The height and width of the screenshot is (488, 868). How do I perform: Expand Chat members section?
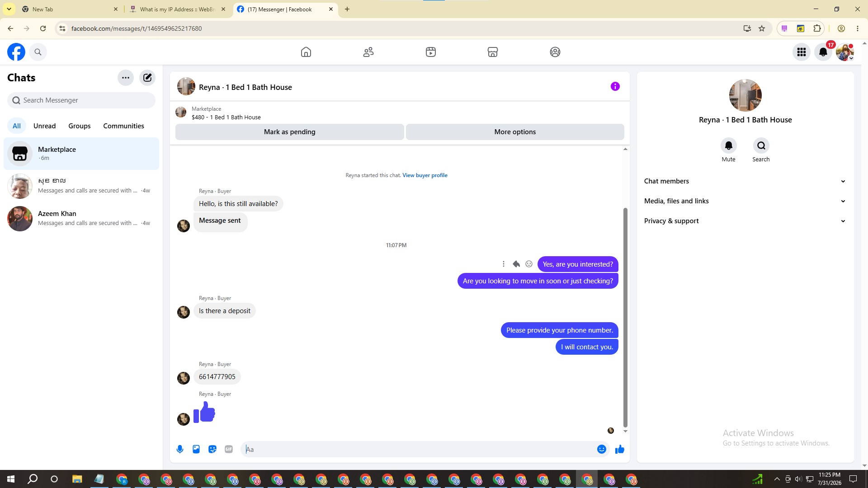[x=745, y=181]
